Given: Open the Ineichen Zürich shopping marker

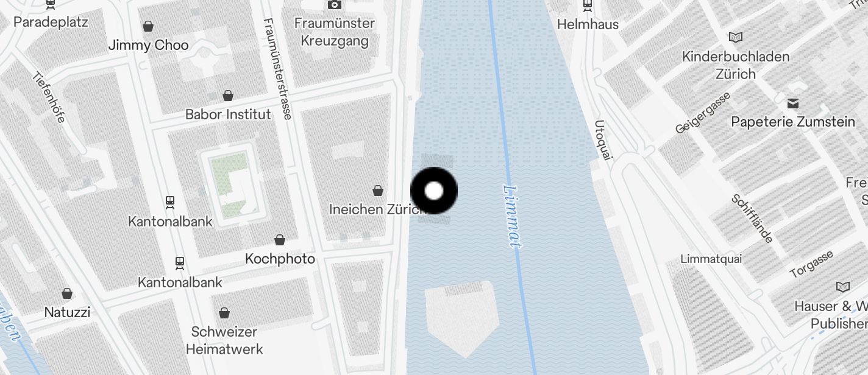Looking at the screenshot, I should tap(378, 191).
